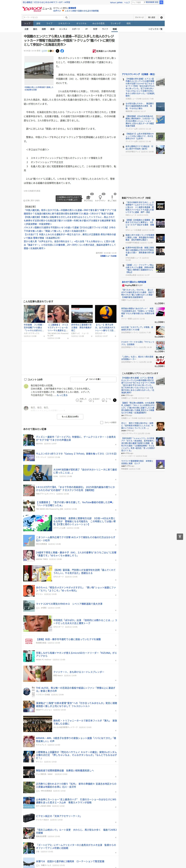186x868 pixels.
Task: Open related article 中国人観光客 相手に白タク行為
Action: coord(70,212)
